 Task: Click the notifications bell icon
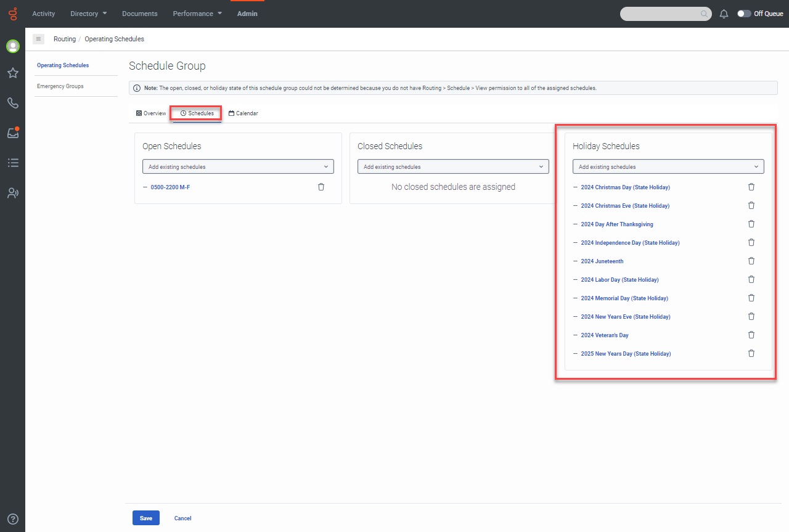724,14
